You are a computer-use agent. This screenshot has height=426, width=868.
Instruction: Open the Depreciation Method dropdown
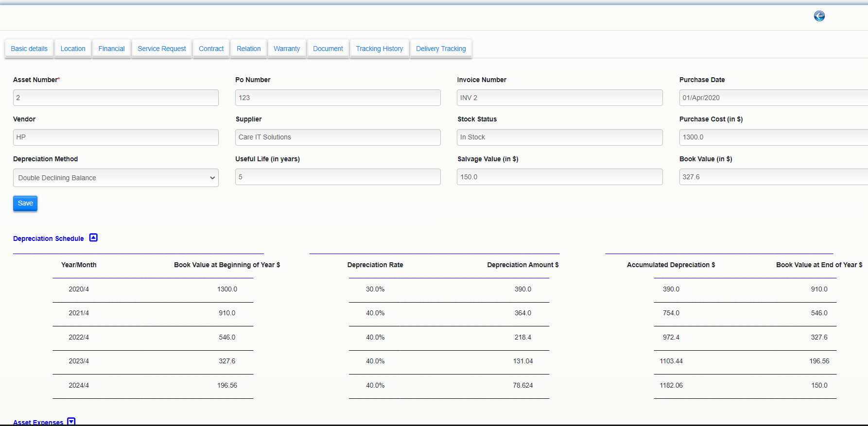(x=116, y=178)
